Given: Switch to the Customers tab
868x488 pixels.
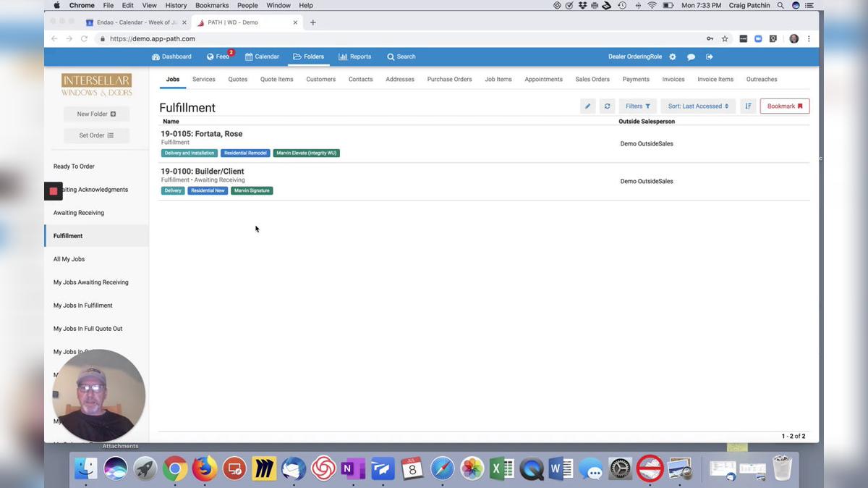Looking at the screenshot, I should pyautogui.click(x=320, y=79).
